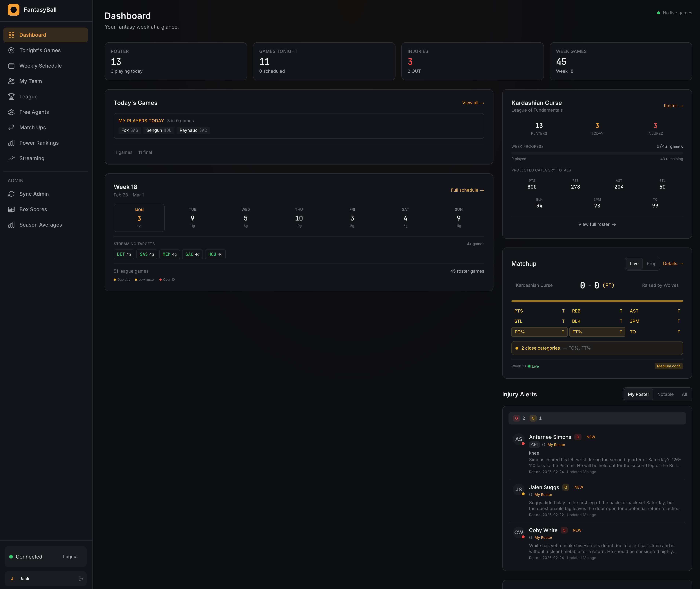The image size is (700, 589).
Task: Select Live matchup toggle
Action: click(634, 264)
